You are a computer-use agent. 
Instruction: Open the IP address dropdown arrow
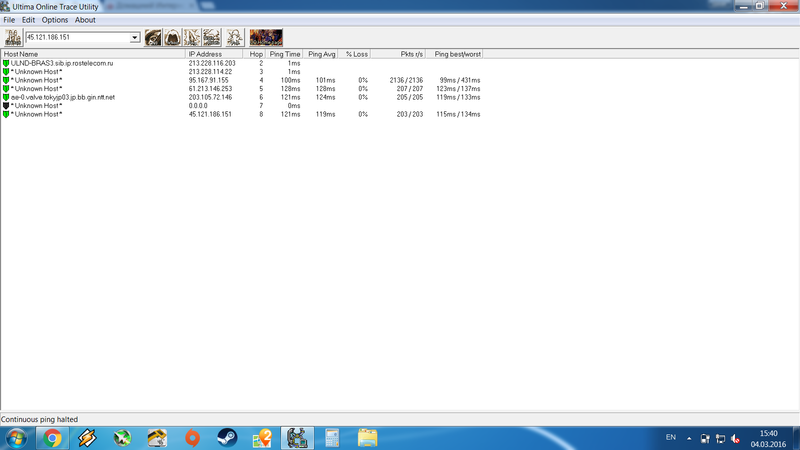point(135,38)
